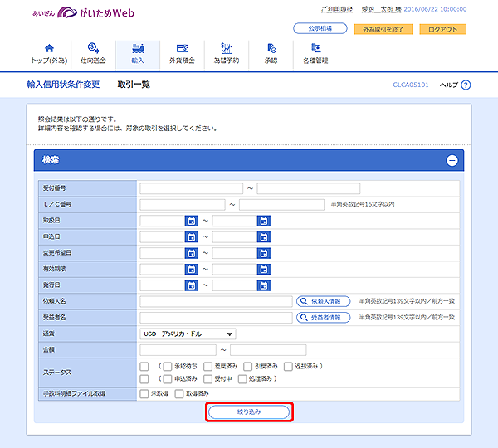Image resolution: width=498 pixels, height=448 pixels.
Task: Check the 取得済み option
Action: click(x=179, y=394)
